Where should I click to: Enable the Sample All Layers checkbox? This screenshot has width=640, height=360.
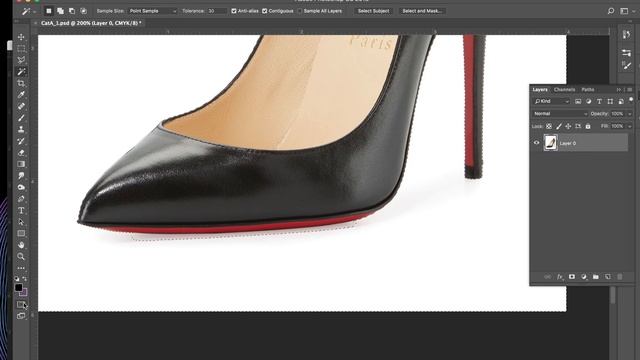tap(300, 11)
